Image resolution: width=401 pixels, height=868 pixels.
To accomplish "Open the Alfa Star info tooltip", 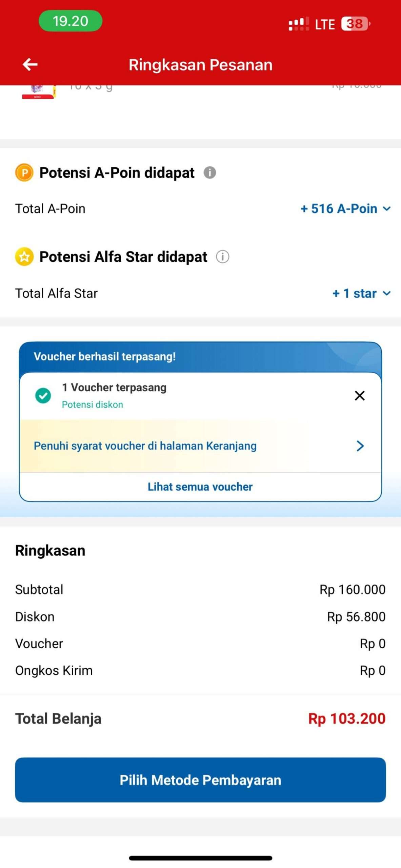I will tap(222, 257).
